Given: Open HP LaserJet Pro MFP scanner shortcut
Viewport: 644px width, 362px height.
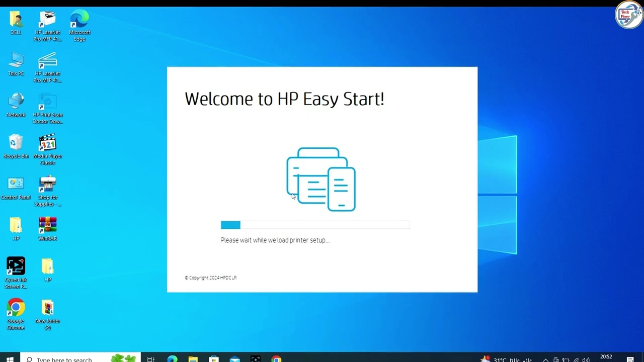Looking at the screenshot, I should click(x=48, y=67).
